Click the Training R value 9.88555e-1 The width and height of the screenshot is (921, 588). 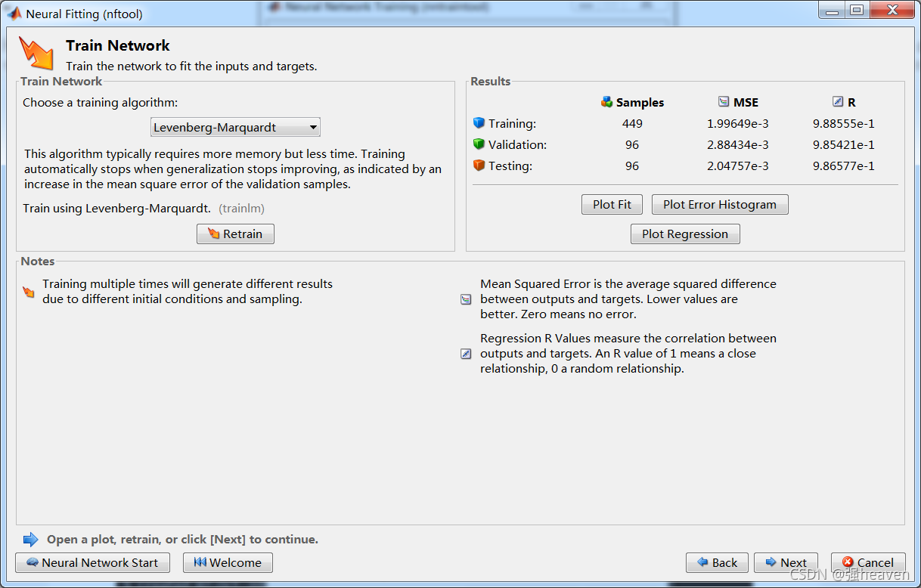[843, 123]
